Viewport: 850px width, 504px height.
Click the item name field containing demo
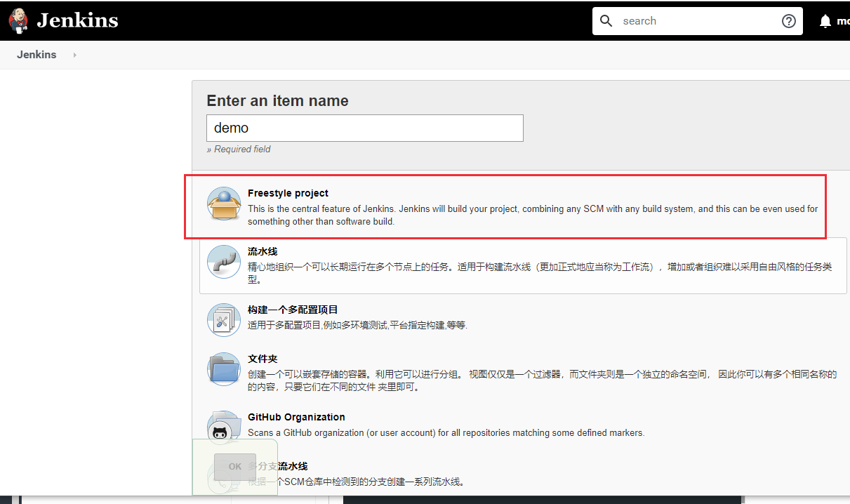coord(365,128)
